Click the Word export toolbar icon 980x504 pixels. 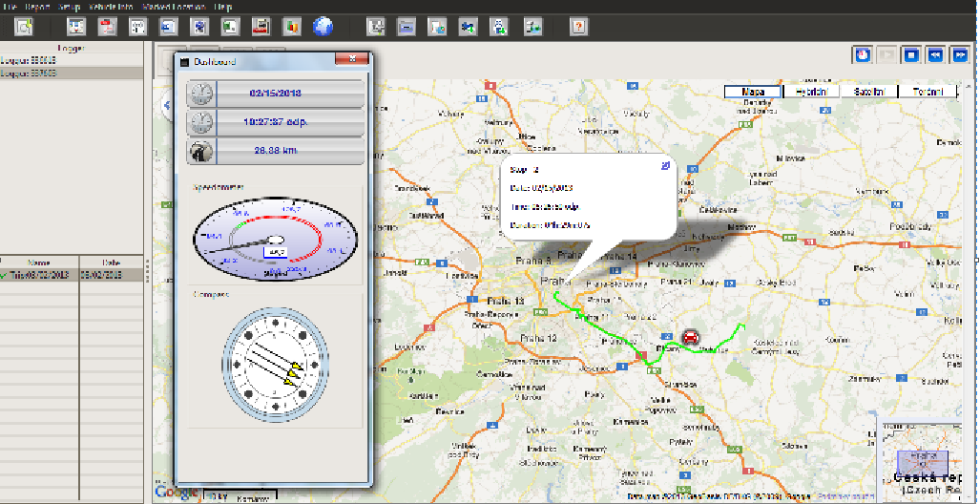(x=169, y=27)
